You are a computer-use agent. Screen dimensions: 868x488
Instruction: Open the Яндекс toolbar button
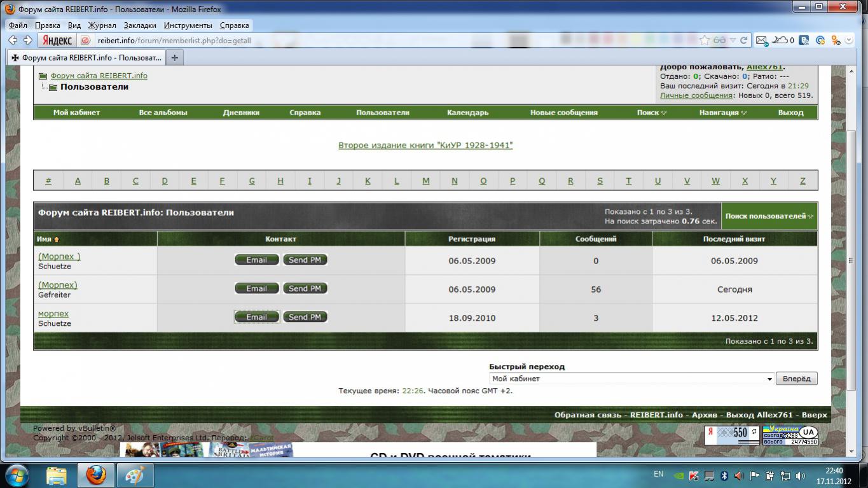pos(57,40)
